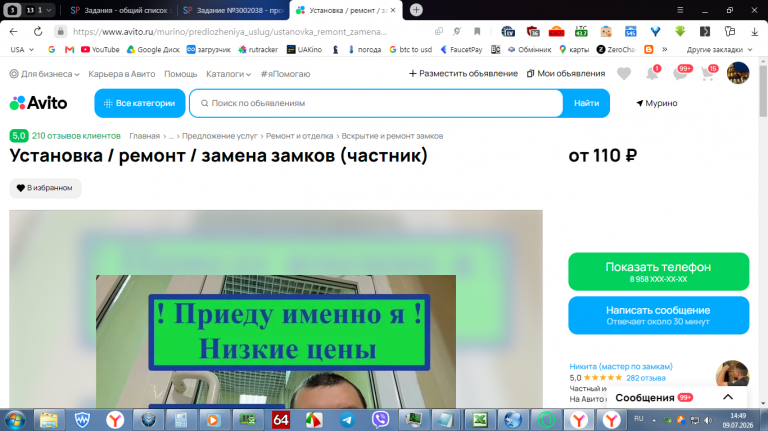Open a new browser tab
This screenshot has width=768, height=431.
tap(416, 10)
